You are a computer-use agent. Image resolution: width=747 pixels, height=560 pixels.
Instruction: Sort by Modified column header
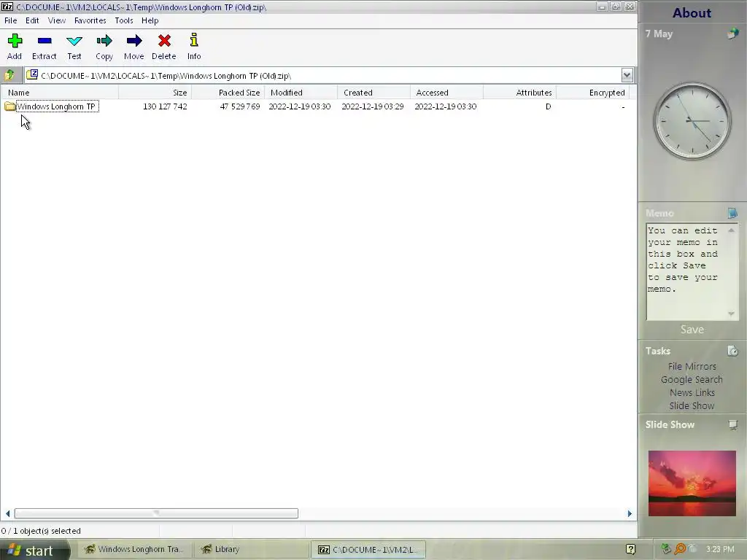point(301,93)
